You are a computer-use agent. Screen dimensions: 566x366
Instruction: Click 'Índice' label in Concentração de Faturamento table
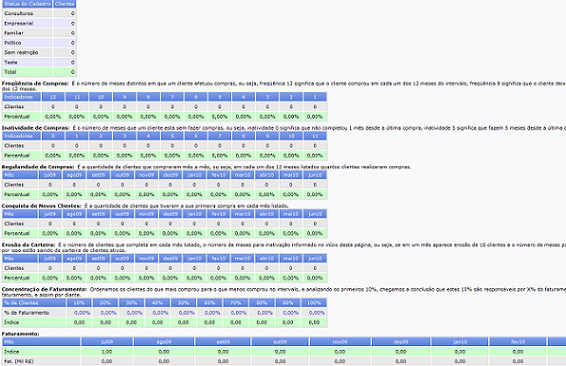coord(12,322)
